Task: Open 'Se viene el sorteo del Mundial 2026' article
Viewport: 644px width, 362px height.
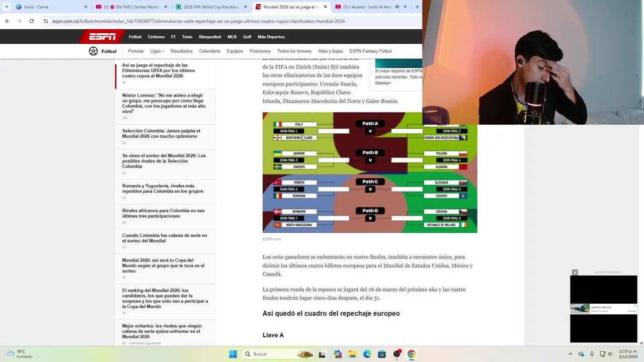Action: (x=164, y=161)
